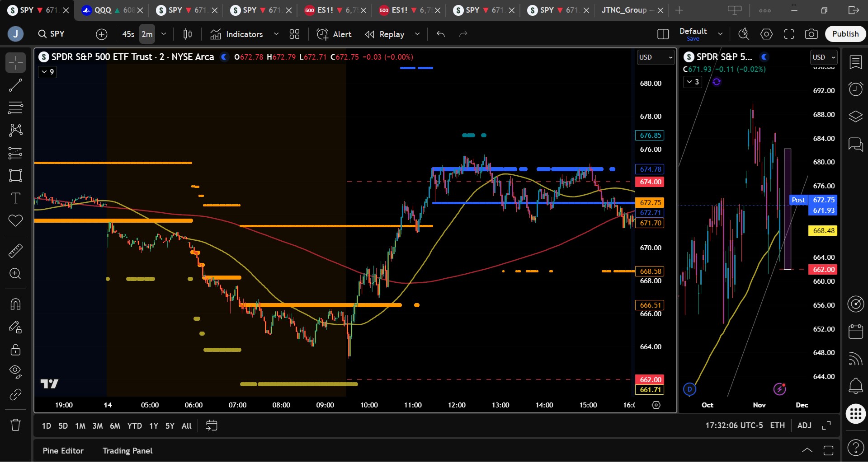Screen dimensions: 868x463
Task: Select the 2m timeframe
Action: click(147, 34)
